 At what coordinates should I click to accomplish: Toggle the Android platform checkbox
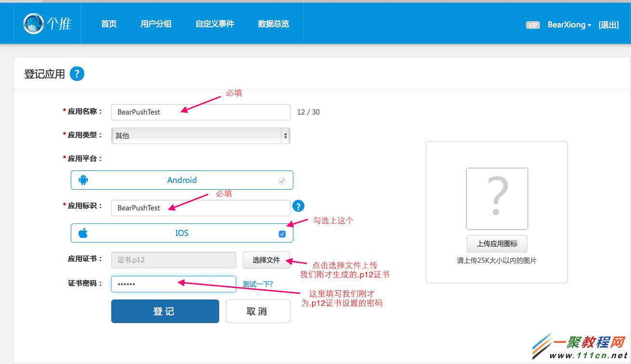(x=282, y=181)
